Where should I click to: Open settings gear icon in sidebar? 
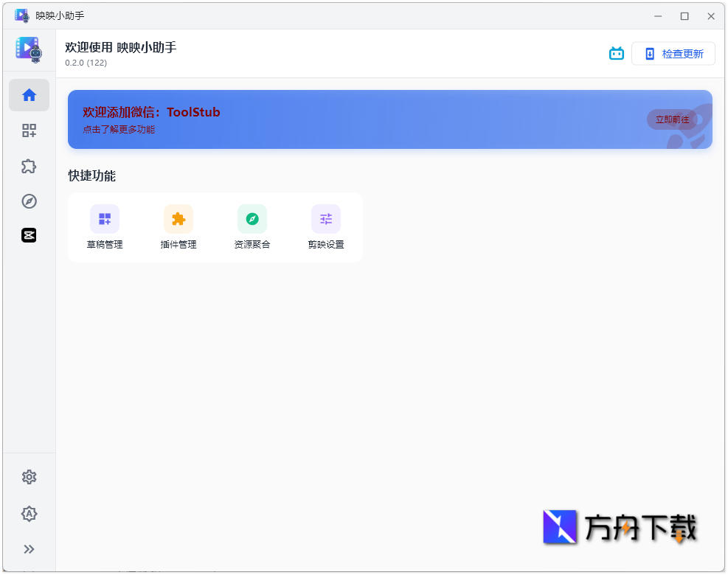pyautogui.click(x=29, y=477)
